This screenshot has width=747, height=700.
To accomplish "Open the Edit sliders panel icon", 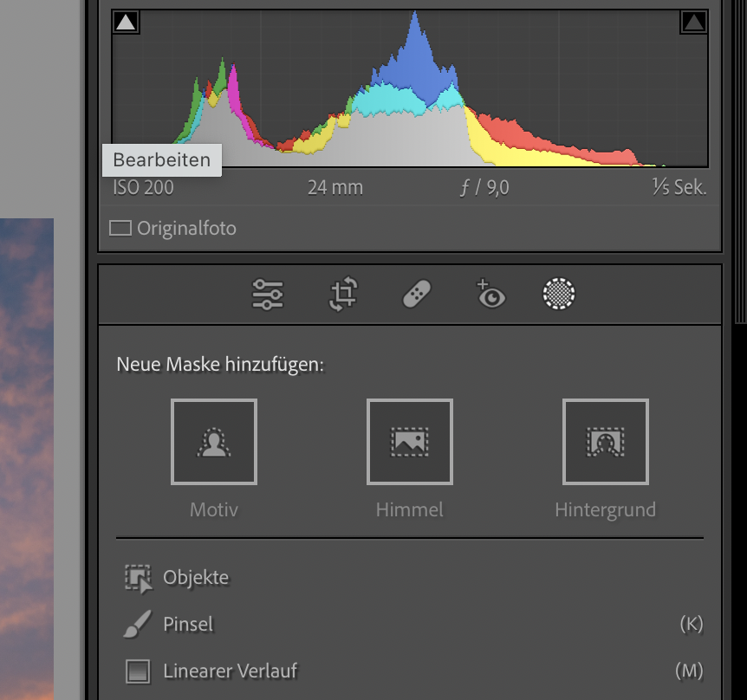I will click(267, 295).
